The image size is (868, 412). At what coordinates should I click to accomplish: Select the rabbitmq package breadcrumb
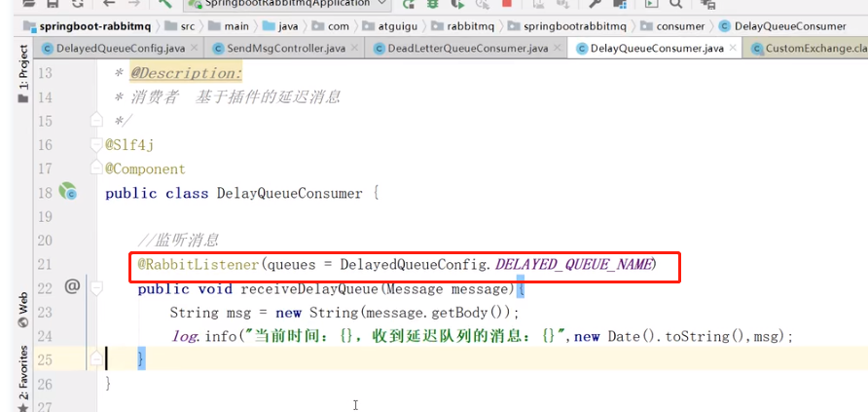[462, 26]
